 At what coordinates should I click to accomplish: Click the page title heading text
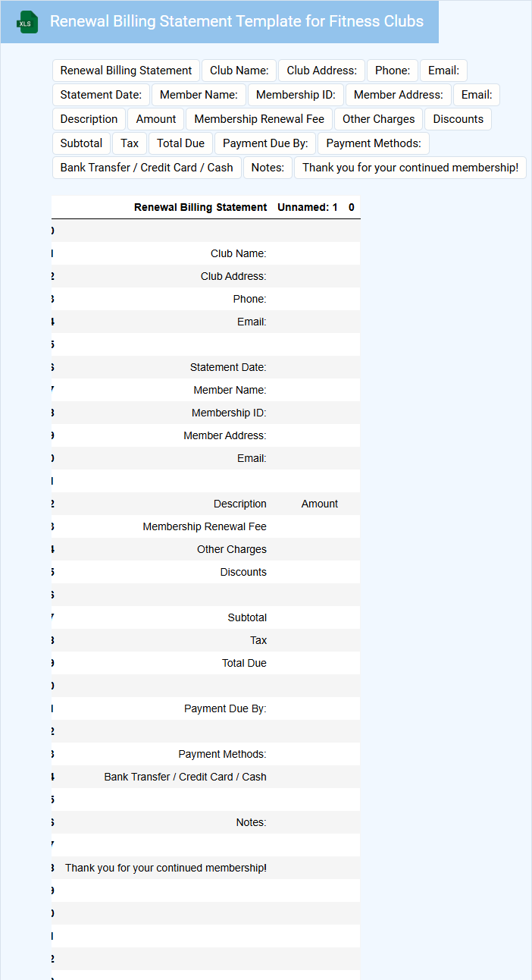tap(236, 22)
